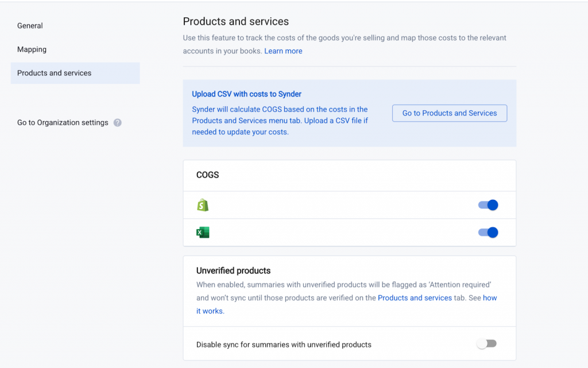Screen dimensions: 588x368
Task: Select Products and services in sidebar
Action: (55, 73)
